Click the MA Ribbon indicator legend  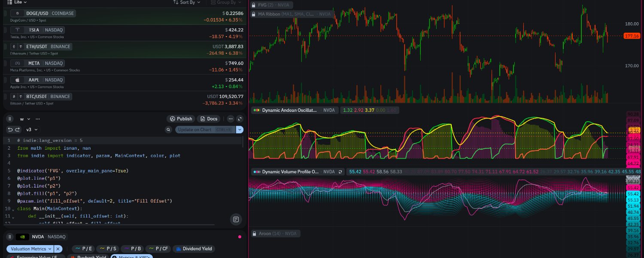tap(292, 14)
